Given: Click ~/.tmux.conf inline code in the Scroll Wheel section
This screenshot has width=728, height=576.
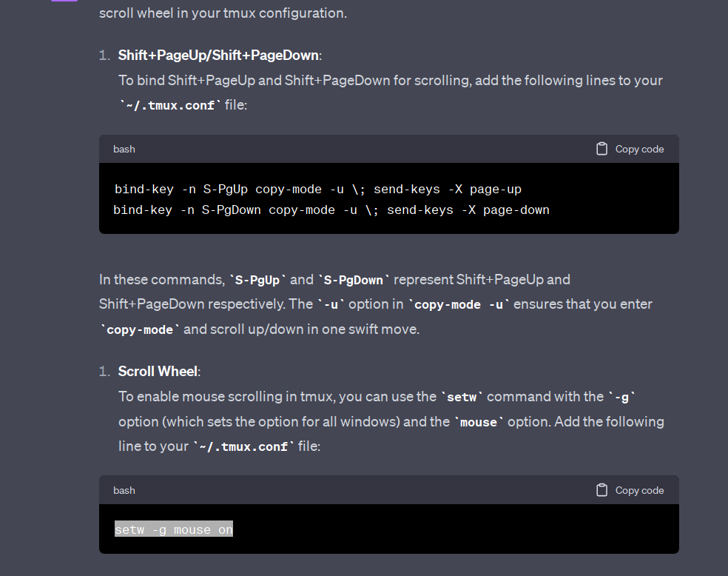Looking at the screenshot, I should click(243, 447).
